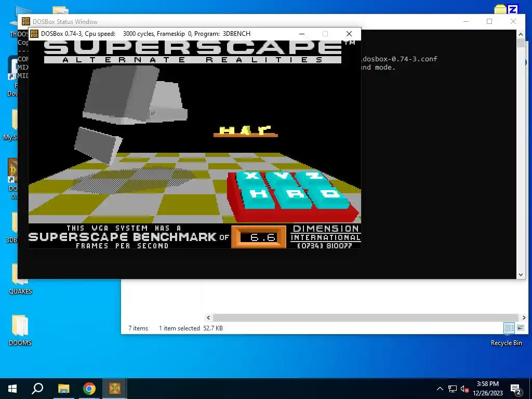
Task: Close the DOSBox Status Window
Action: coord(513,21)
